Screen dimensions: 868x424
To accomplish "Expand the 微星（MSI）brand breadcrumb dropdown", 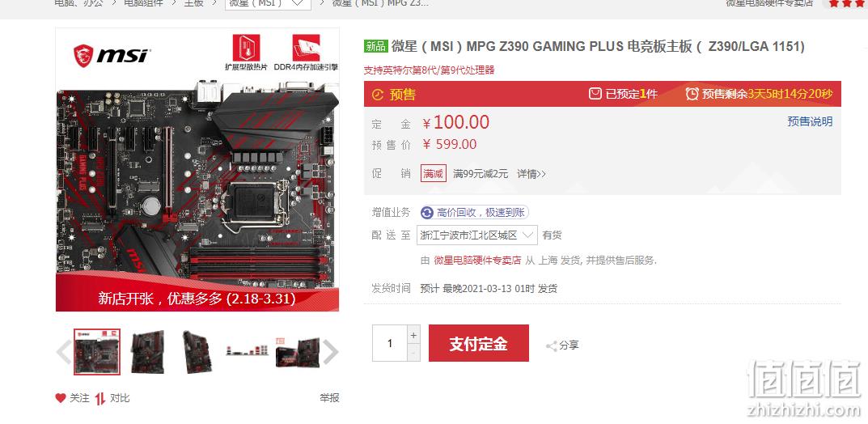I will tap(268, 2).
